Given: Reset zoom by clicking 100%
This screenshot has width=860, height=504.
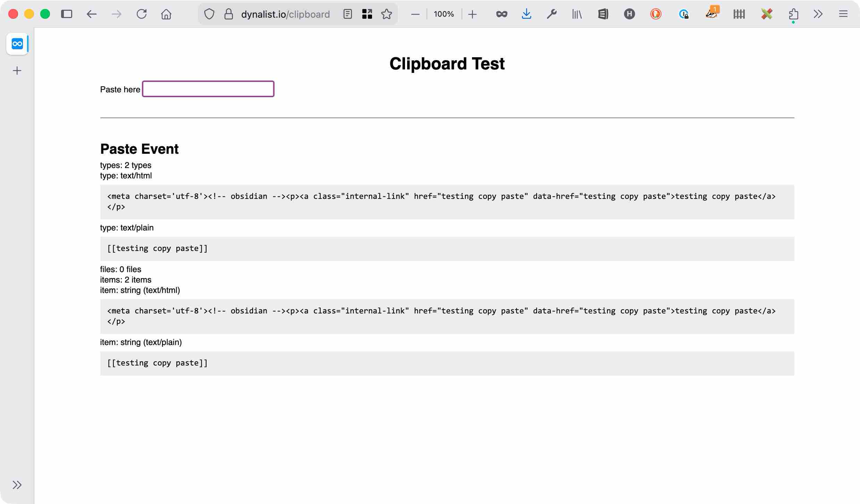Looking at the screenshot, I should (444, 14).
